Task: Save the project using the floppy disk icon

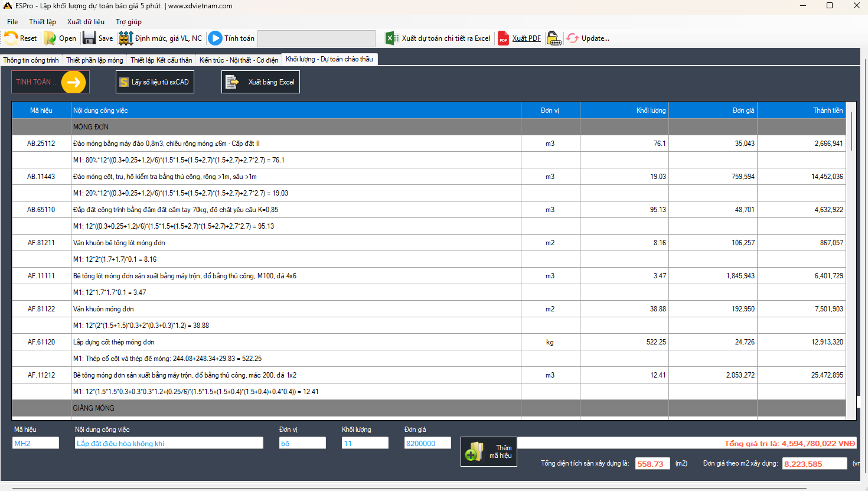Action: click(x=89, y=38)
